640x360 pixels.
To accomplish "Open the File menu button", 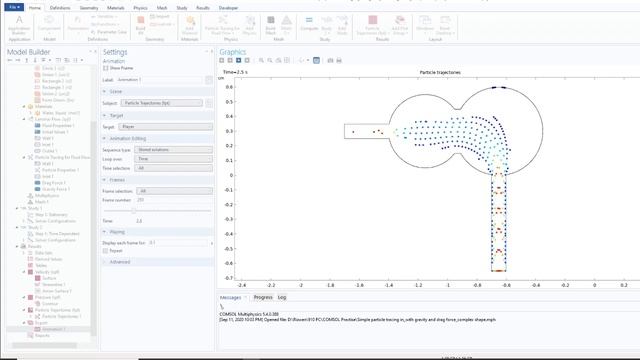I will (x=14, y=7).
